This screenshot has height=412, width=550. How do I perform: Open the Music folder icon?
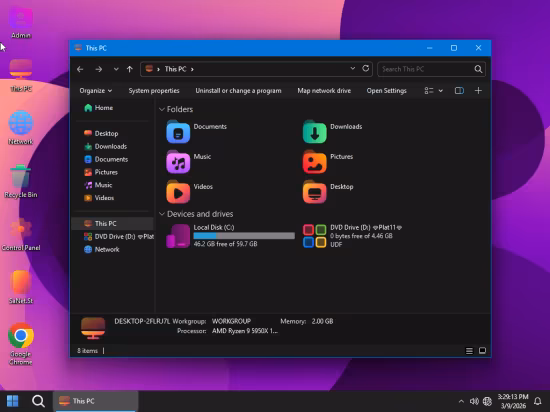178,162
